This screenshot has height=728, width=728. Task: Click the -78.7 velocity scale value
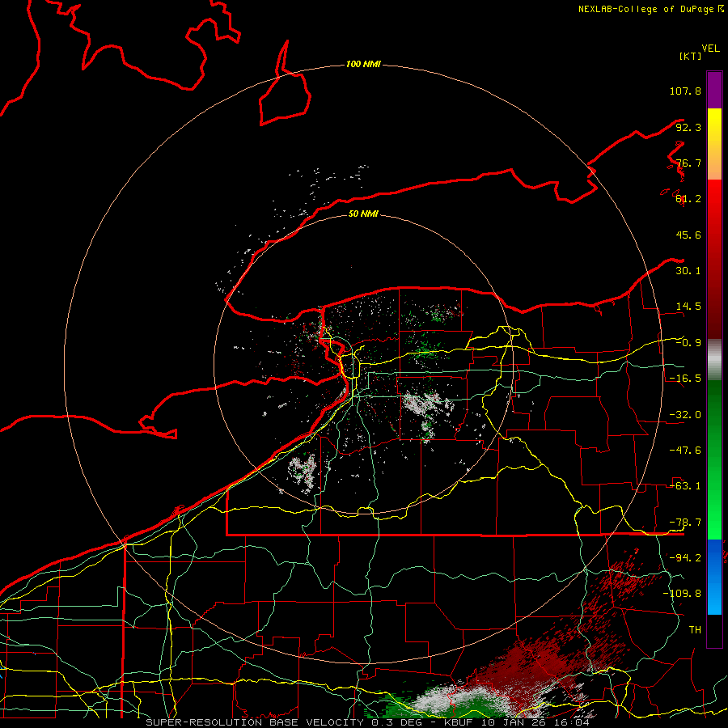click(685, 523)
